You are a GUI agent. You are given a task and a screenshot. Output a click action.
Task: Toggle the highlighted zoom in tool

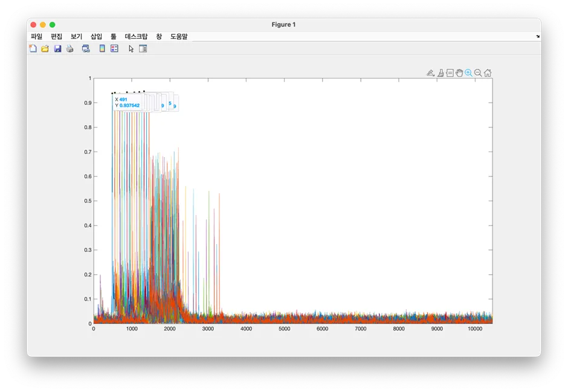(x=469, y=73)
